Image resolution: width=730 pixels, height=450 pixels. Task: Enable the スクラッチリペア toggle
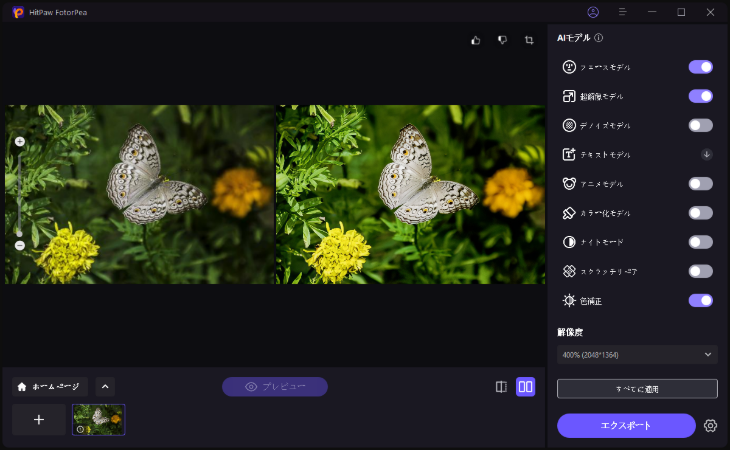pos(700,271)
